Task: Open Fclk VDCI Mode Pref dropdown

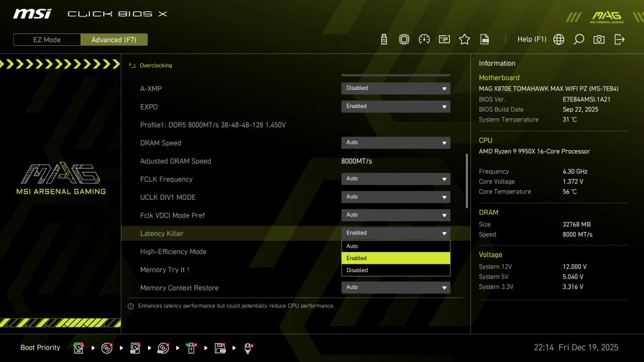Action: coord(396,215)
